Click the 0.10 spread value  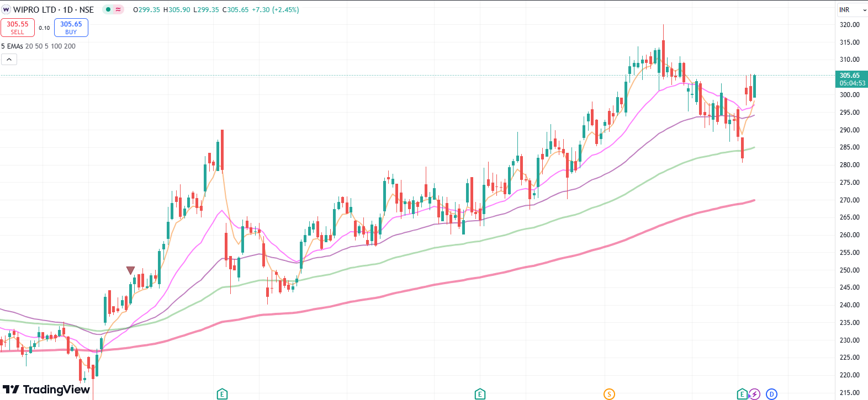tap(44, 28)
